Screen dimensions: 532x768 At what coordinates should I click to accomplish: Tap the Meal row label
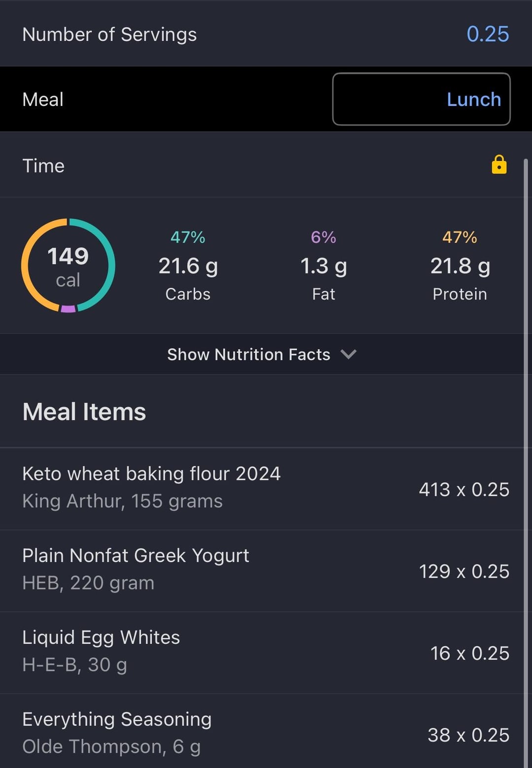[43, 99]
